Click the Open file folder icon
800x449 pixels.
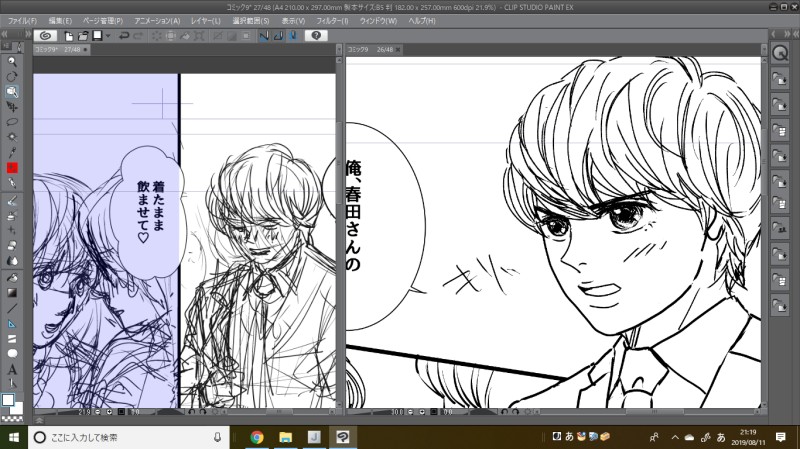point(83,36)
